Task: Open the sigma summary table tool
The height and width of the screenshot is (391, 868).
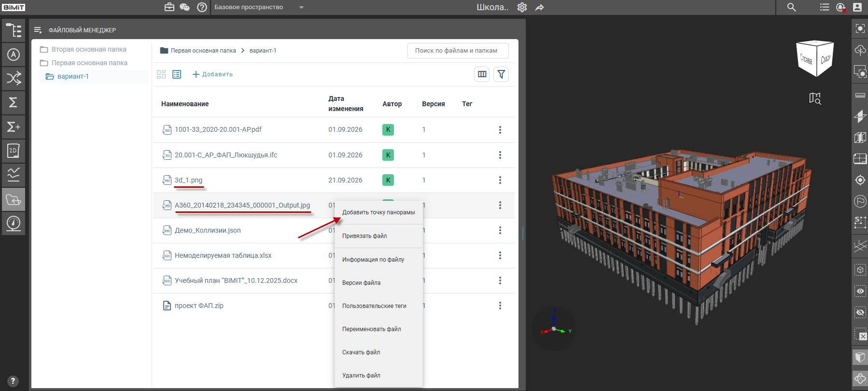Action: coord(14,102)
